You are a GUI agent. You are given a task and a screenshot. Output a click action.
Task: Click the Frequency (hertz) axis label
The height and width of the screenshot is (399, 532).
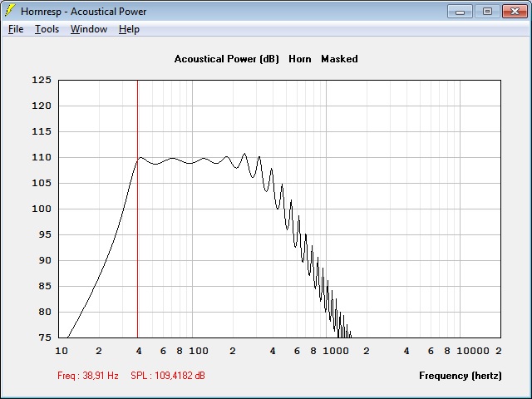461,376
